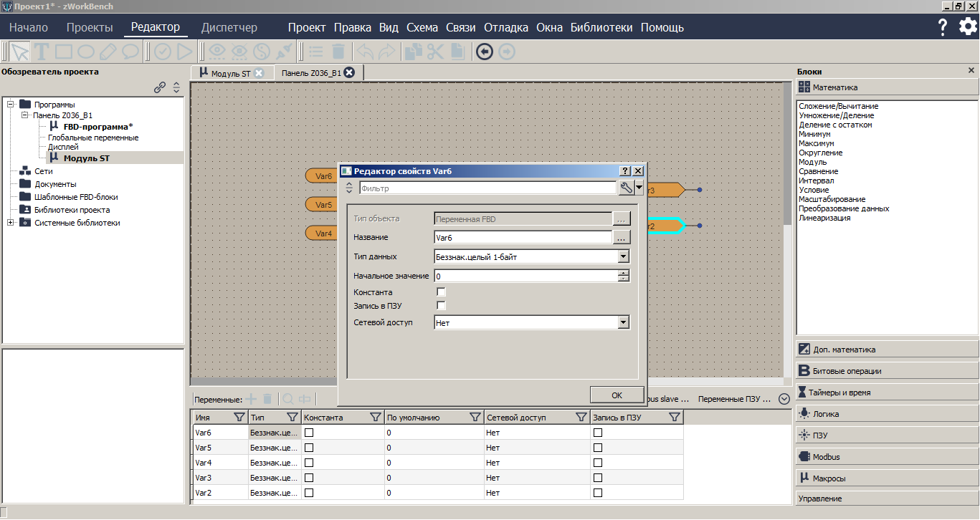Click OK in the Var6 properties dialog
Screen dimensions: 980x520
(x=615, y=395)
